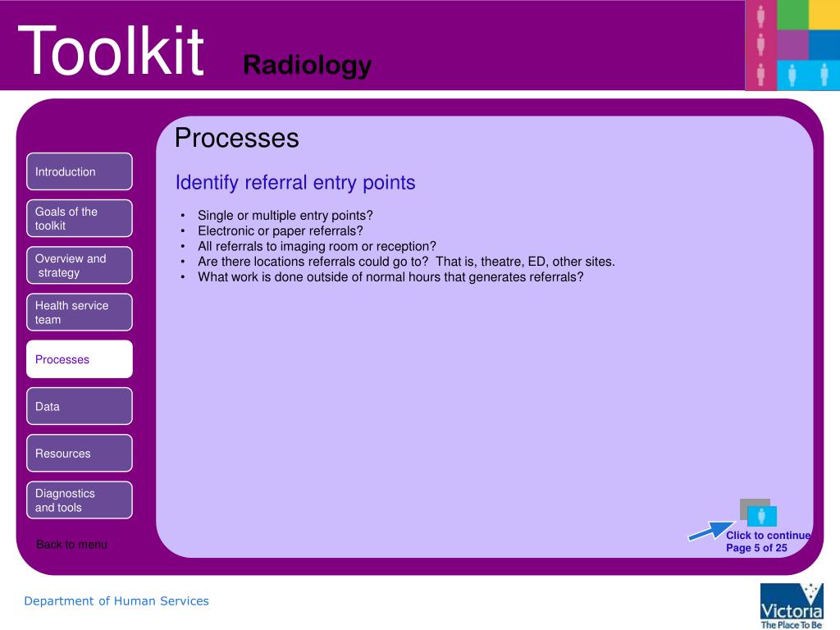Open Overview and strategy section

click(x=80, y=265)
